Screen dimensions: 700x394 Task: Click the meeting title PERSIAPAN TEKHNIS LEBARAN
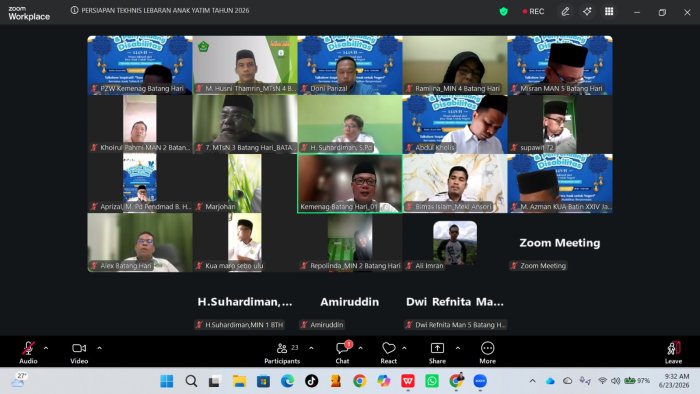(x=165, y=10)
